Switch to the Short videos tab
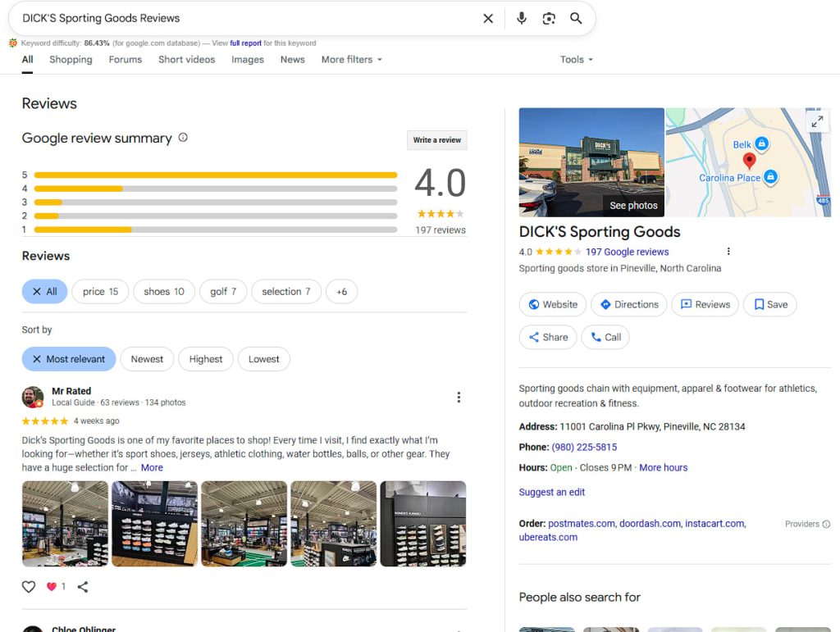The width and height of the screenshot is (840, 632). 186,59
